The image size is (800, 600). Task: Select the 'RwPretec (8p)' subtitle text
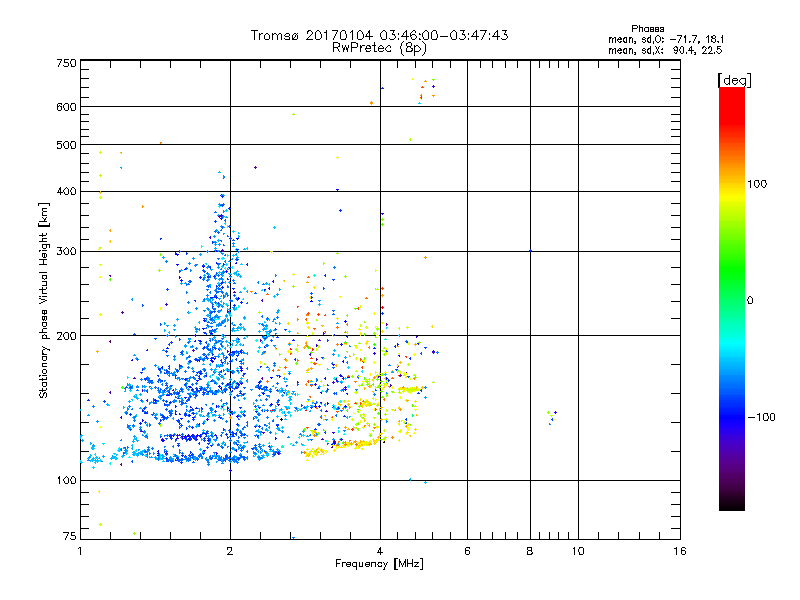[379, 48]
